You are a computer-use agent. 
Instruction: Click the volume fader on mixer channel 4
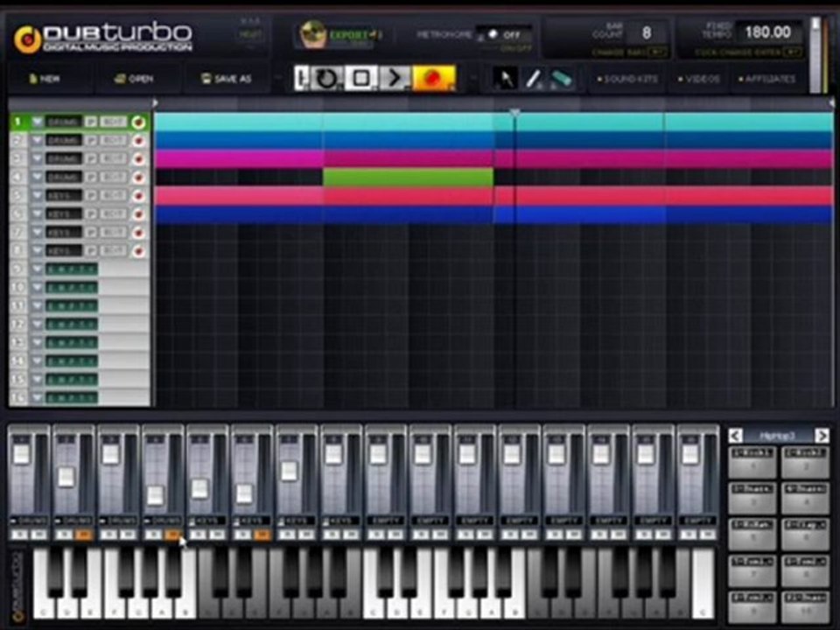point(156,495)
